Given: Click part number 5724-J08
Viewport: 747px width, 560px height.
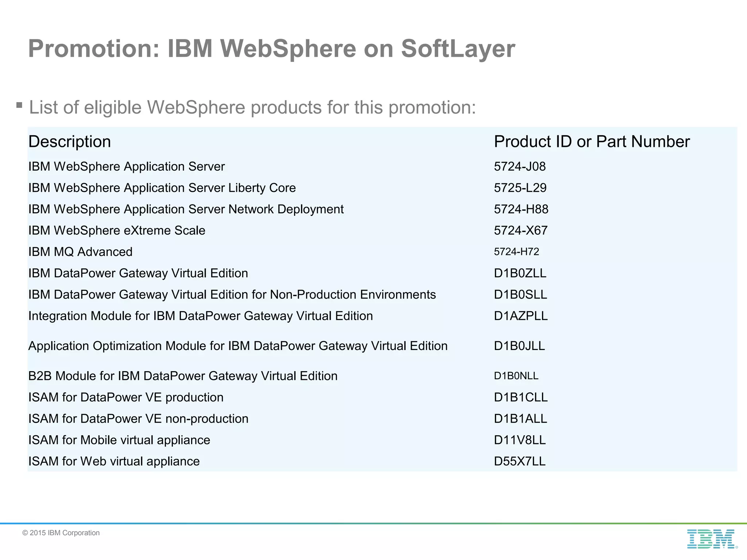Looking at the screenshot, I should coord(520,167).
